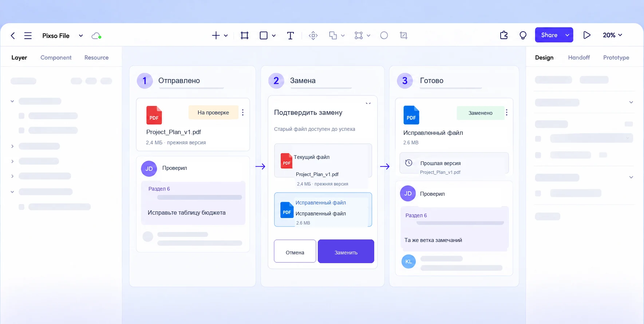
Task: Select the plus insert tool
Action: point(216,35)
